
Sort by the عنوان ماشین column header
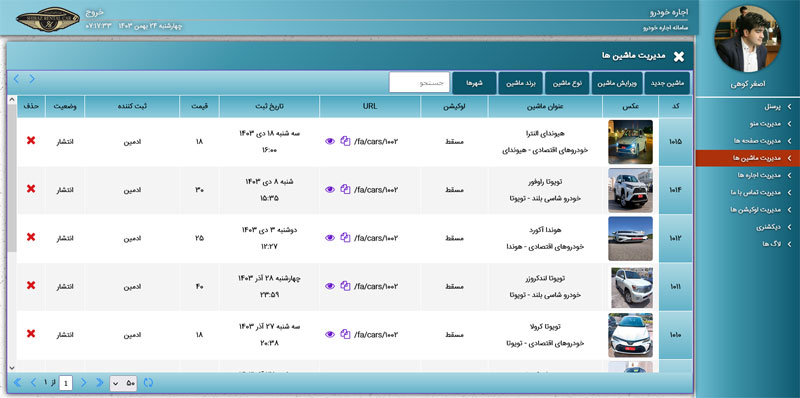tap(545, 106)
